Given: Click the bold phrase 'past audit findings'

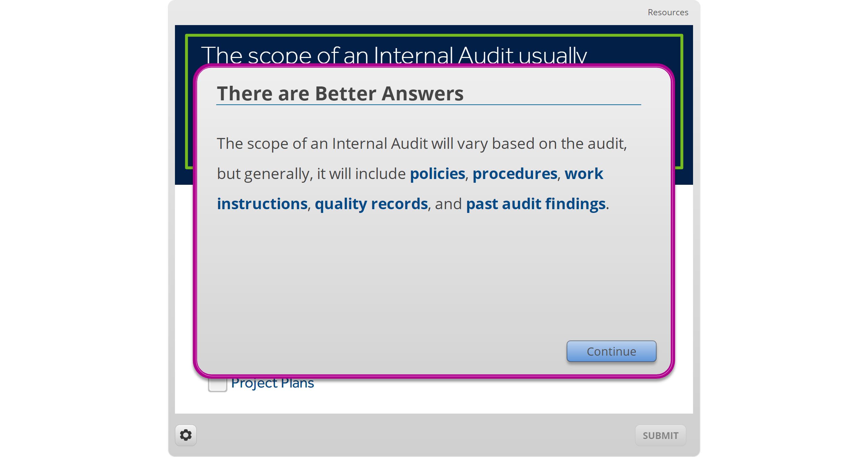Looking at the screenshot, I should pyautogui.click(x=536, y=204).
